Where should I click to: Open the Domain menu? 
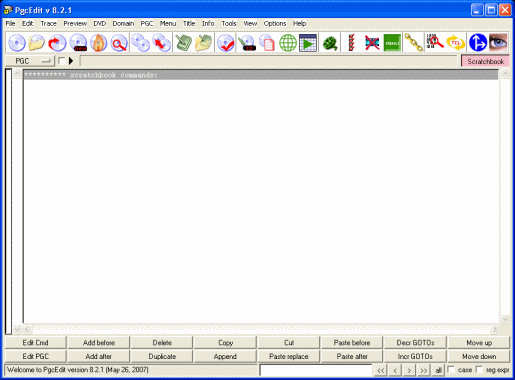tap(123, 23)
